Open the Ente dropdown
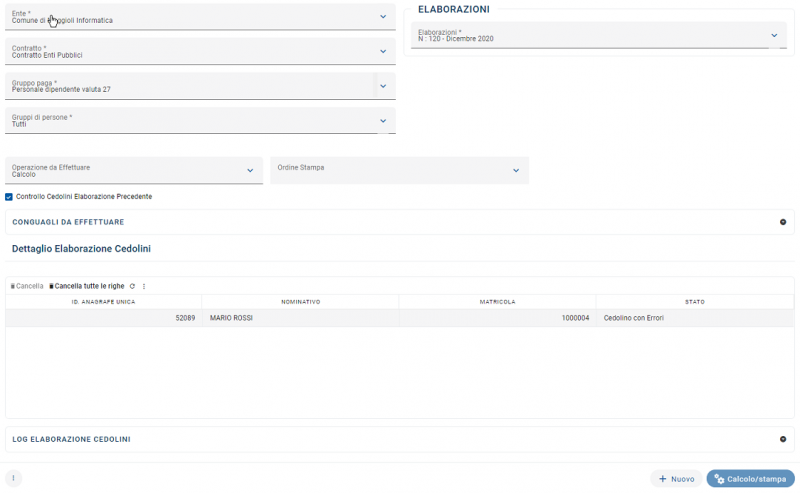The width and height of the screenshot is (800, 493). [200, 17]
